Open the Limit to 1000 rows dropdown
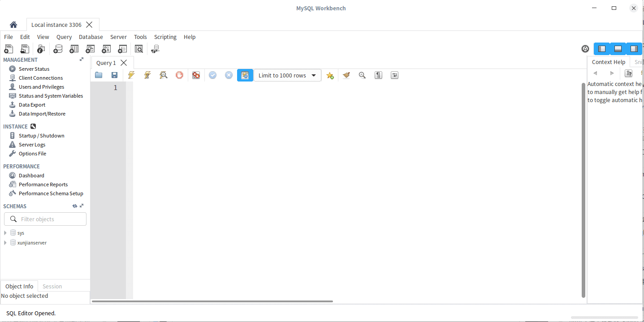 (x=287, y=75)
